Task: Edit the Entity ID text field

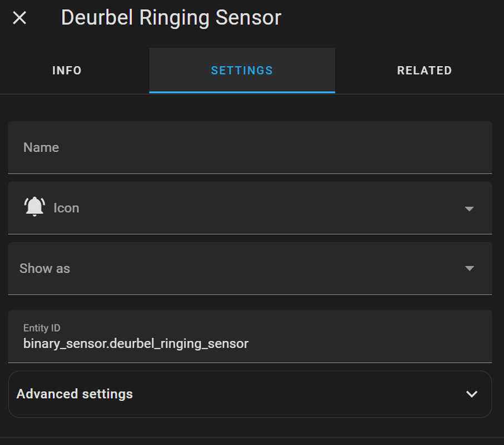Action: point(250,337)
